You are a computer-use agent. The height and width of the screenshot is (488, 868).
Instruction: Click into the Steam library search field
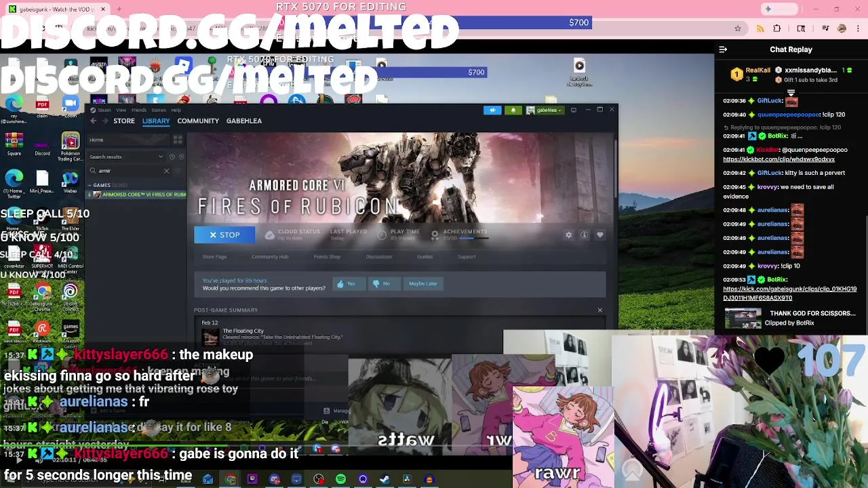pyautogui.click(x=129, y=171)
